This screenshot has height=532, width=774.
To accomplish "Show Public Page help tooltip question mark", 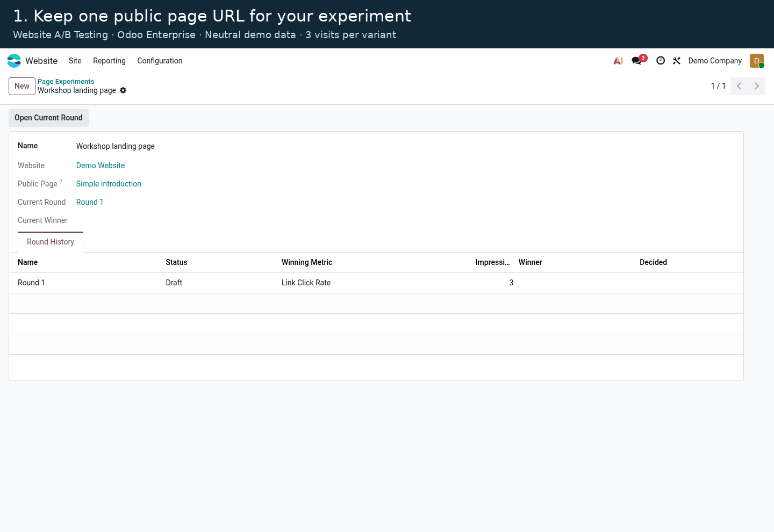I will coord(61,182).
